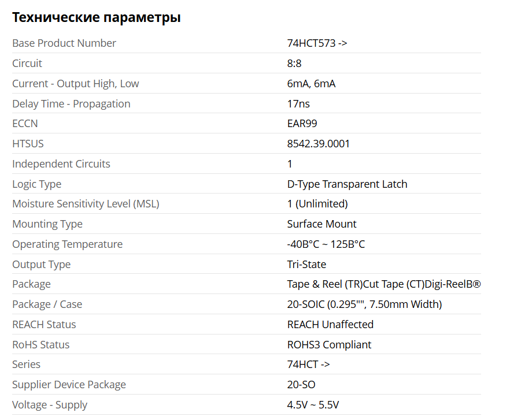Open the 74HCT series link

(x=308, y=365)
